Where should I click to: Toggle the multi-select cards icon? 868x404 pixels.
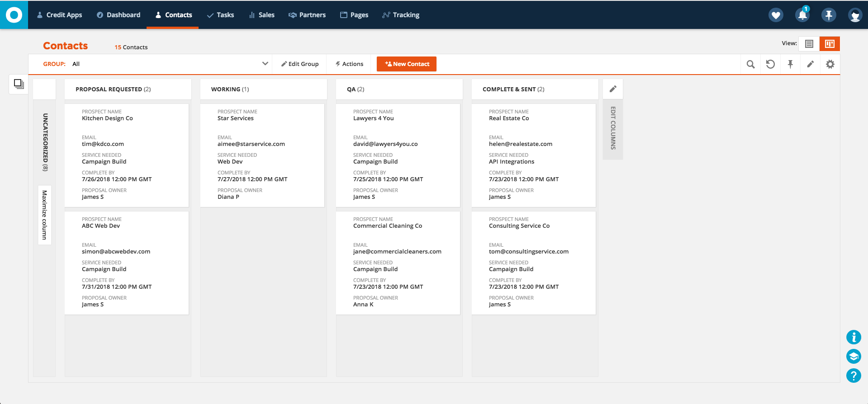point(19,84)
